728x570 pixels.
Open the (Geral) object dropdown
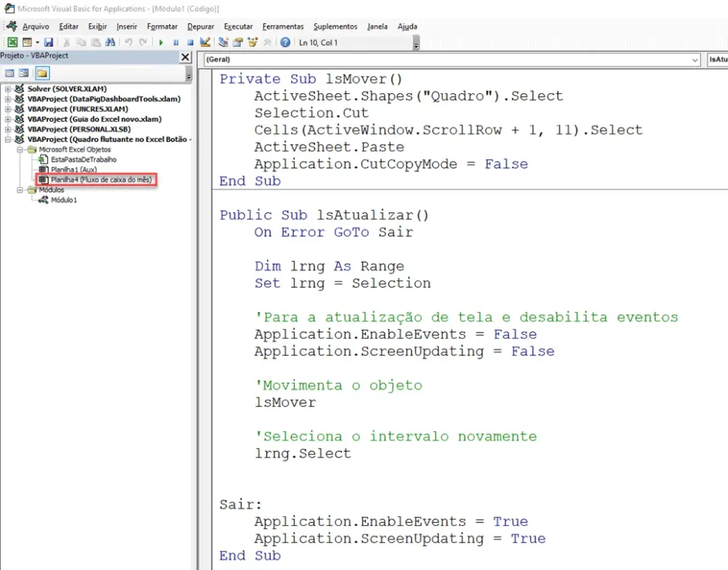point(451,59)
